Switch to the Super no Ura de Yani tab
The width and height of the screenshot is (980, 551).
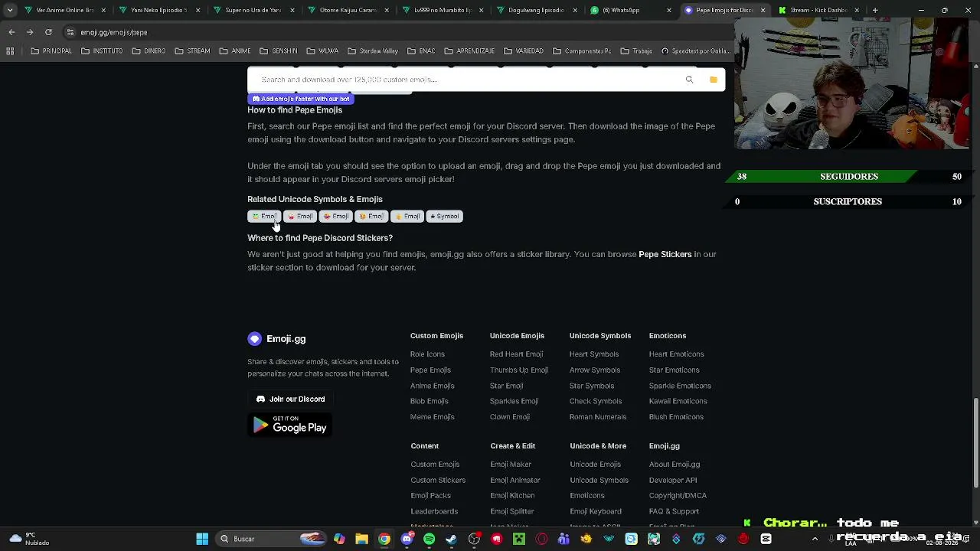pos(253,11)
